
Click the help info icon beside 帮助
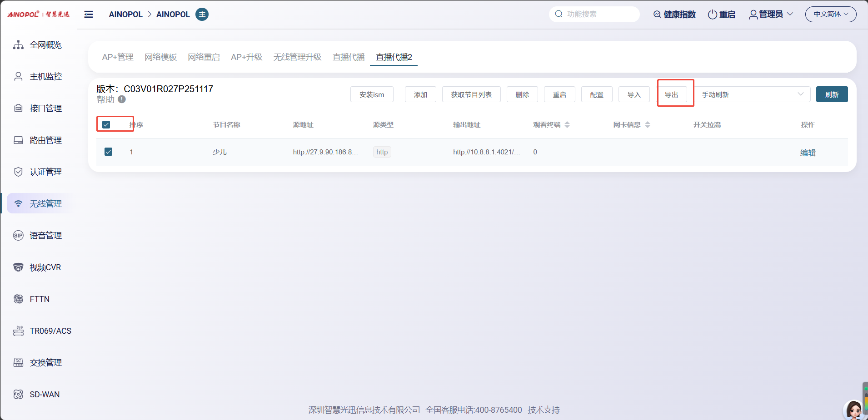click(x=122, y=99)
